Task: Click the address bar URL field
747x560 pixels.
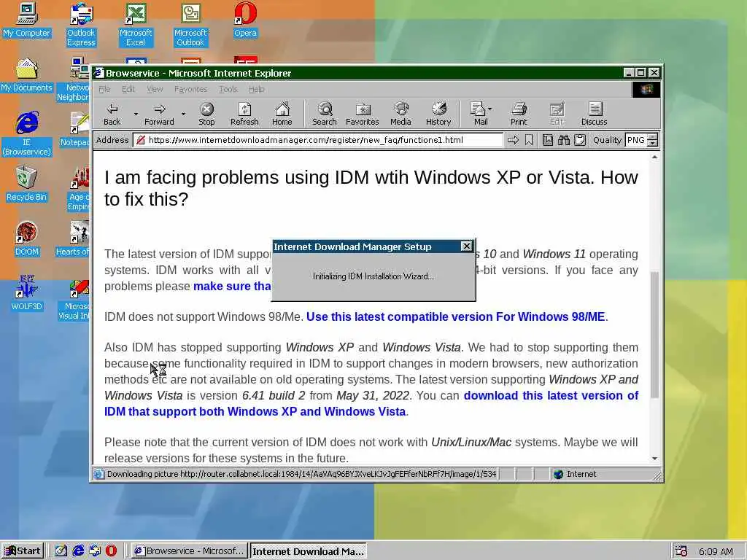Action: (318, 140)
